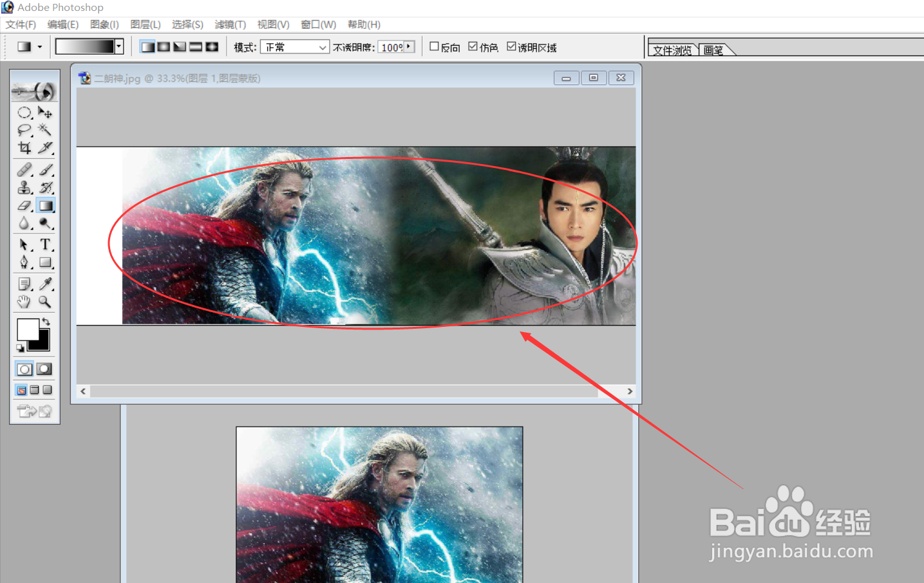Open the 窗口(W) menu
The height and width of the screenshot is (583, 924).
319,24
